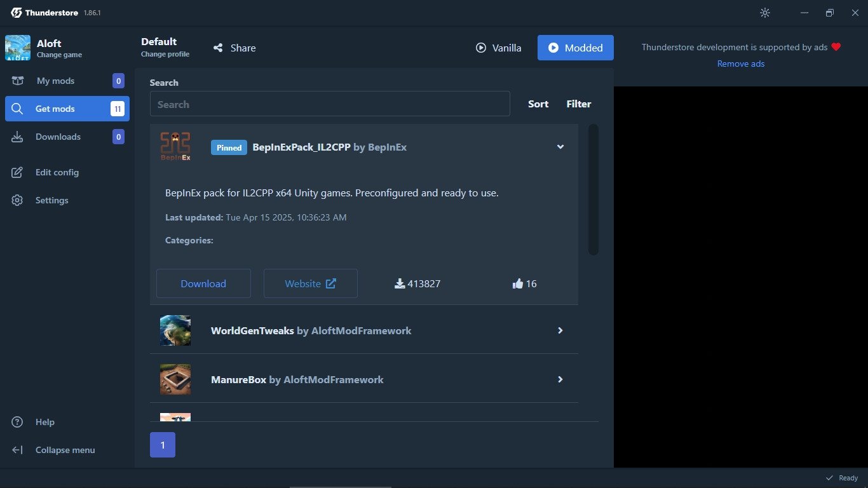Open Settings from the sidebar

tap(67, 200)
